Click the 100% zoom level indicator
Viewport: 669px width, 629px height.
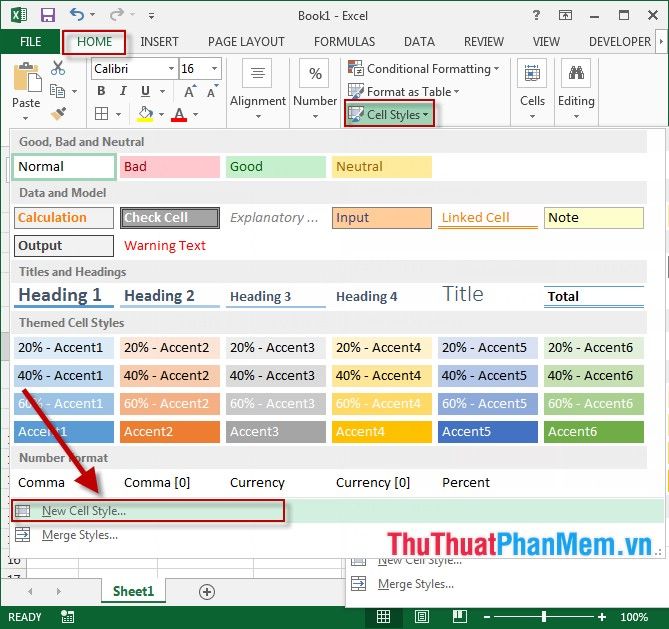634,617
